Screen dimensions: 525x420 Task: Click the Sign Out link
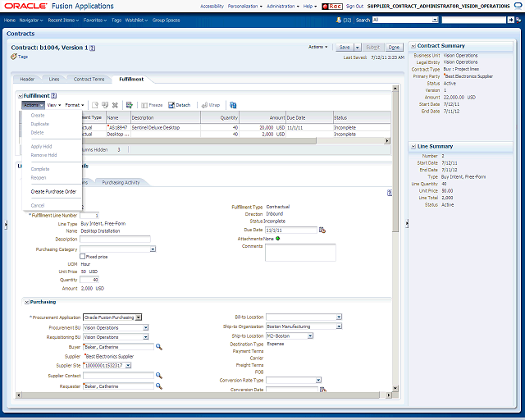[x=354, y=6]
